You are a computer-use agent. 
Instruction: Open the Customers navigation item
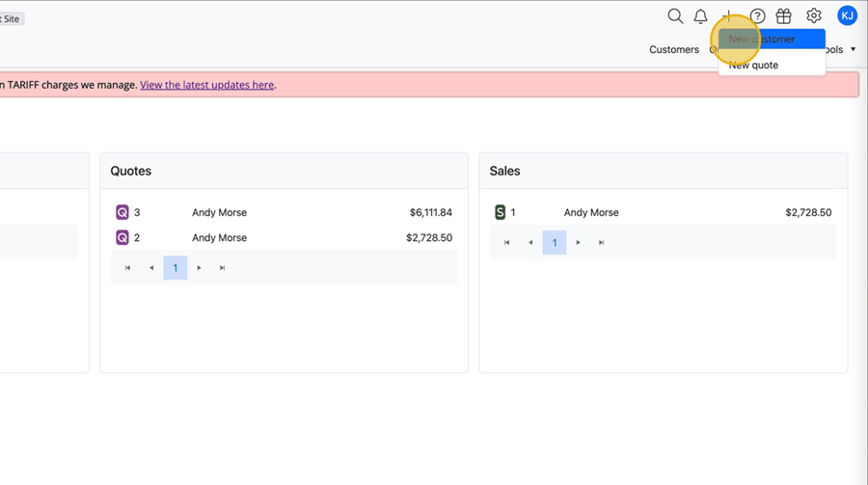tap(674, 50)
